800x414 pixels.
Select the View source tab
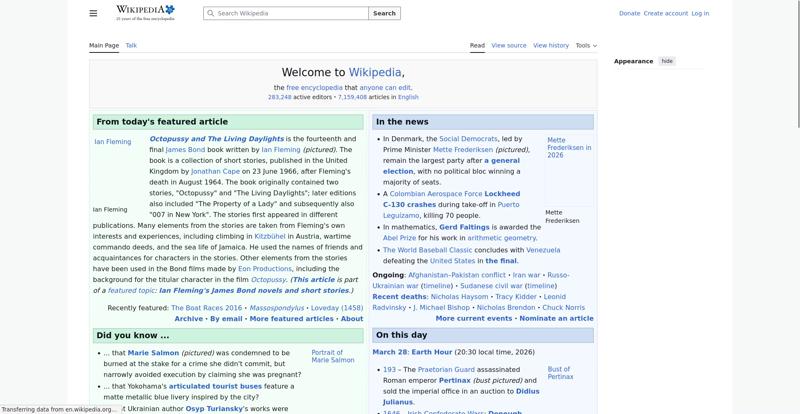pyautogui.click(x=508, y=45)
